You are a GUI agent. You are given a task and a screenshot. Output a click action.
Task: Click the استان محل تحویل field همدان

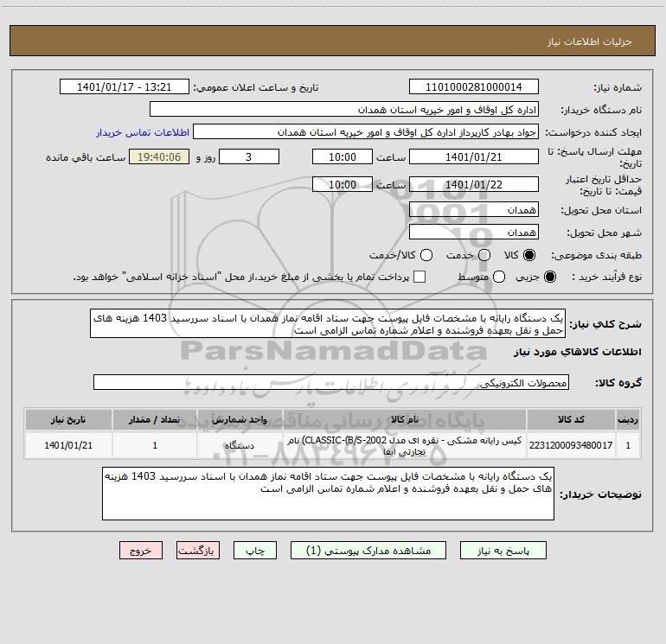(474, 209)
